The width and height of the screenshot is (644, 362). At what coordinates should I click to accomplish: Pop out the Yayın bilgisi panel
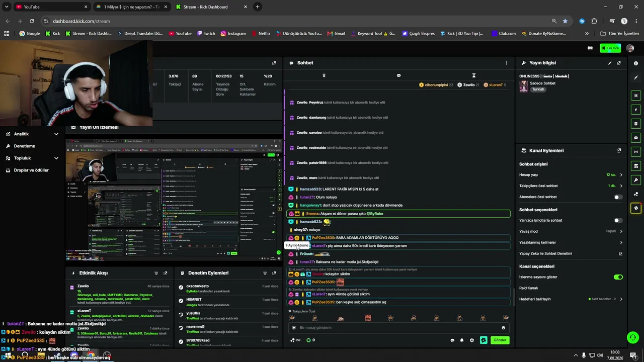click(619, 63)
